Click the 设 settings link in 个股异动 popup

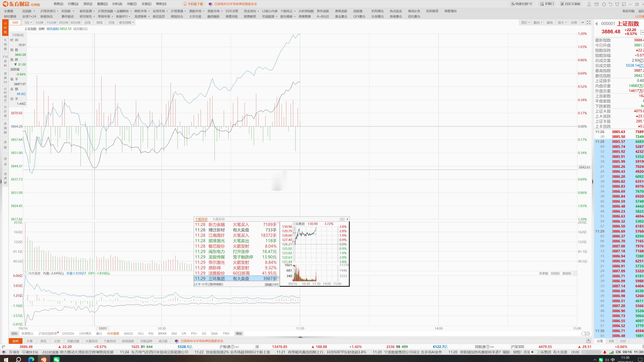click(x=342, y=219)
